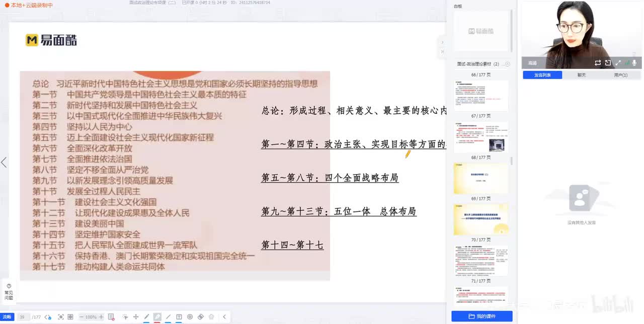This screenshot has width=644, height=324.
Task: Click the 66 / 177 页 page label
Action: (x=481, y=75)
